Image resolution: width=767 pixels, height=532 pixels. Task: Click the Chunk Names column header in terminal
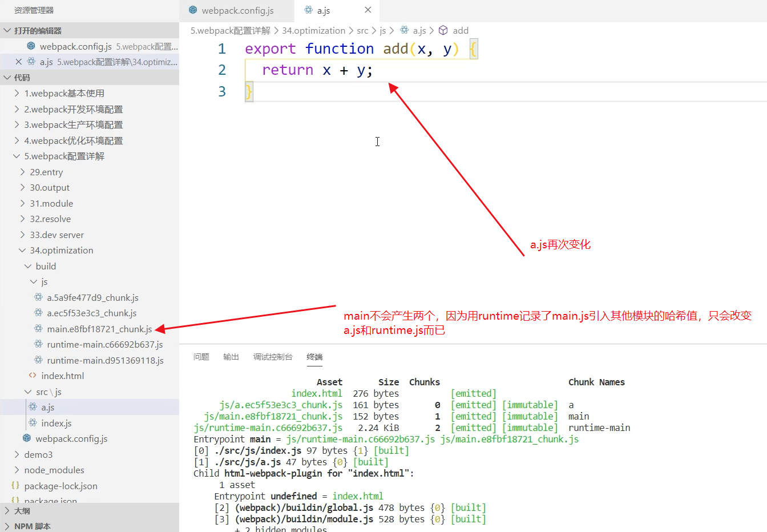coord(596,382)
